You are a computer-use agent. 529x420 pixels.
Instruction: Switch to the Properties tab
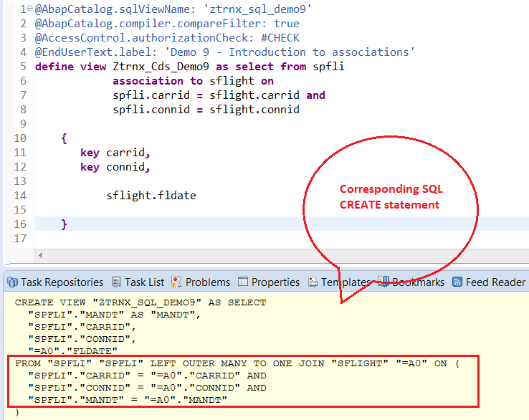pos(269,282)
